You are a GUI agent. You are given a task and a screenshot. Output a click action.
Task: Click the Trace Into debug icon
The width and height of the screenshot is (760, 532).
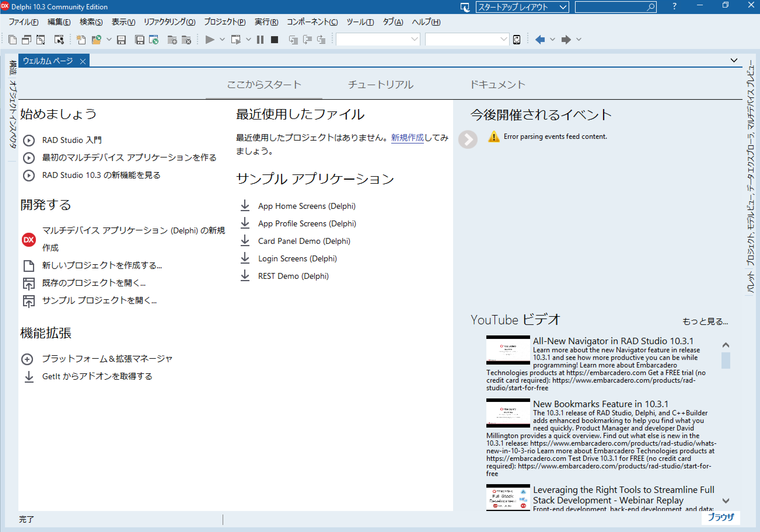pyautogui.click(x=293, y=40)
